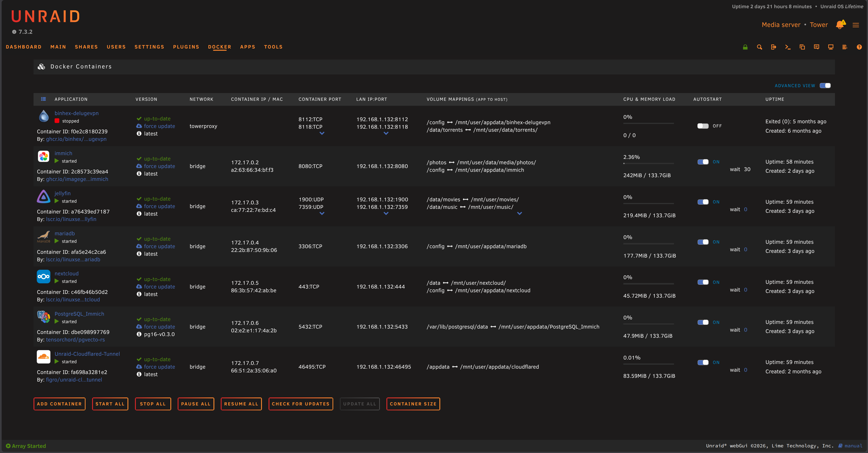Screen dimensions: 868x453
Task: Switch off Unraid-Cloudflared-Tunnel autostart
Action: (x=703, y=363)
